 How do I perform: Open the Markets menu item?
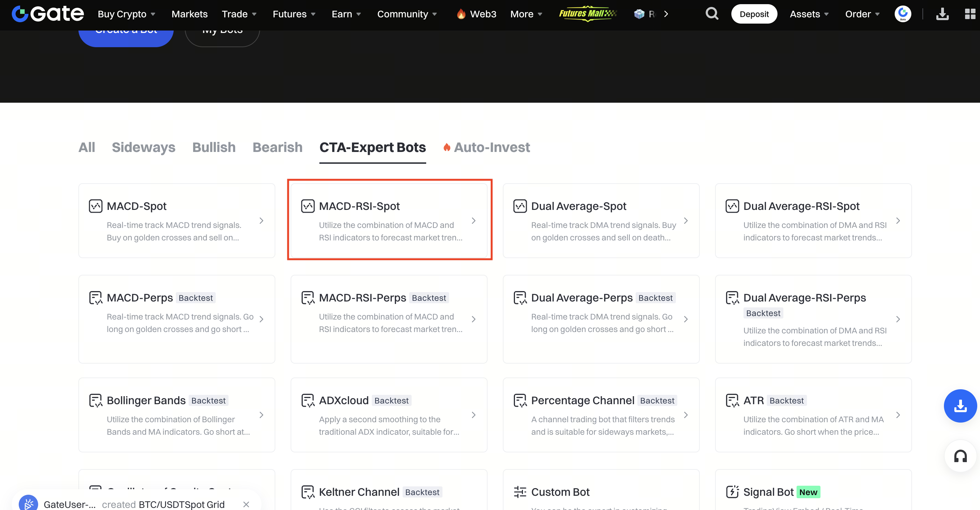coord(189,14)
